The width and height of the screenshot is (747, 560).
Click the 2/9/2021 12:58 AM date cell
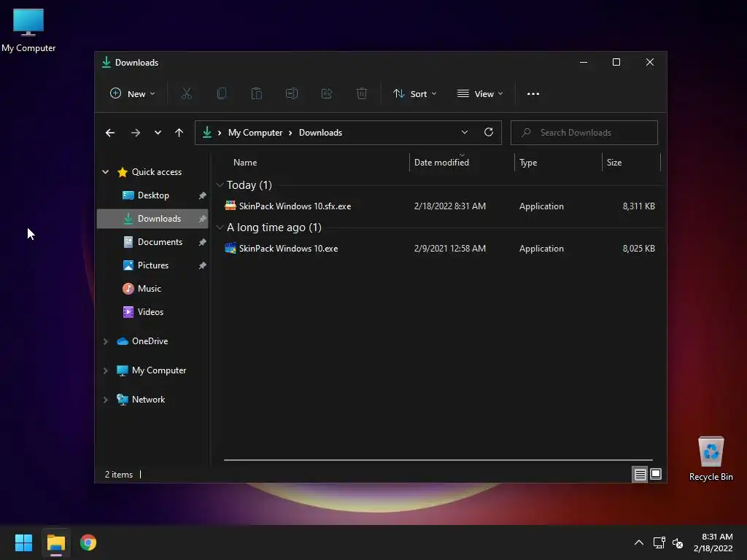pyautogui.click(x=450, y=249)
